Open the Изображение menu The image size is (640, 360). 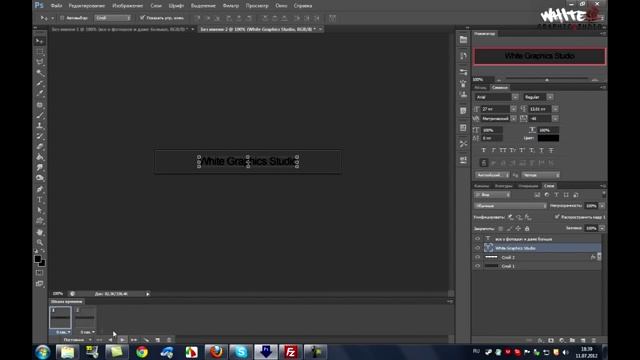click(x=127, y=6)
